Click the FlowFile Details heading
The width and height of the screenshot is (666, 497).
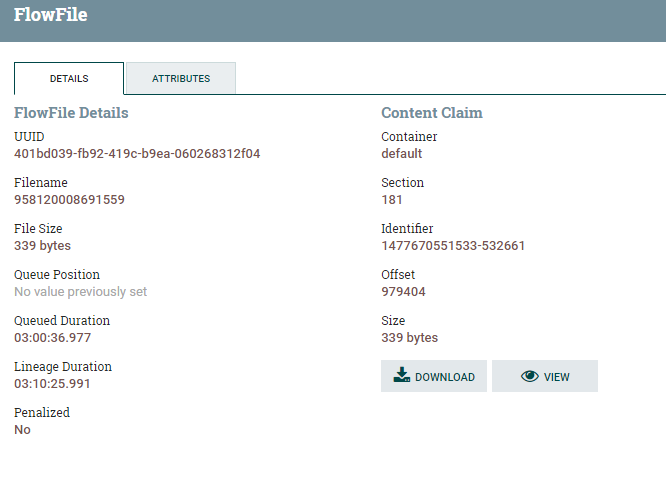coord(71,113)
